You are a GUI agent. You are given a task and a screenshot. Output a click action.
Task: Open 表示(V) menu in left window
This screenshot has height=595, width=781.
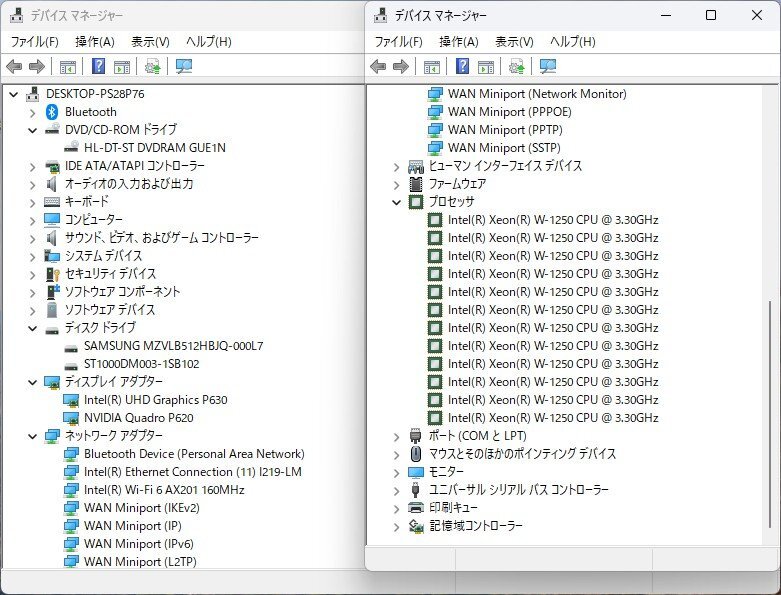tap(150, 42)
